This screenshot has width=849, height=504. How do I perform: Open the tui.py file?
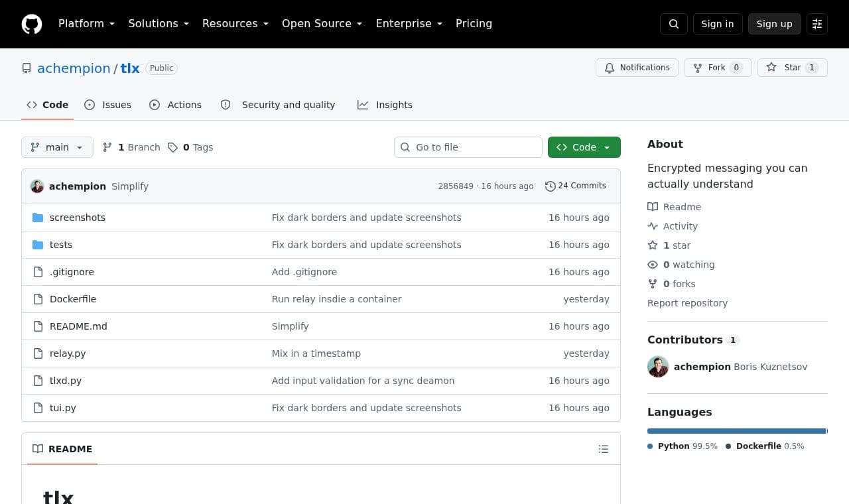click(x=63, y=408)
